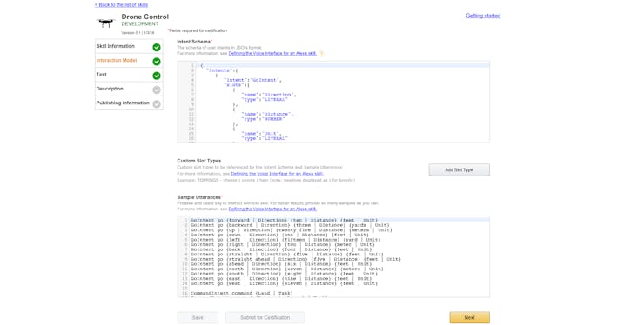Image resolution: width=644 pixels, height=325 pixels.
Task: Click the "name":"Unit" line
Action: coord(261,133)
